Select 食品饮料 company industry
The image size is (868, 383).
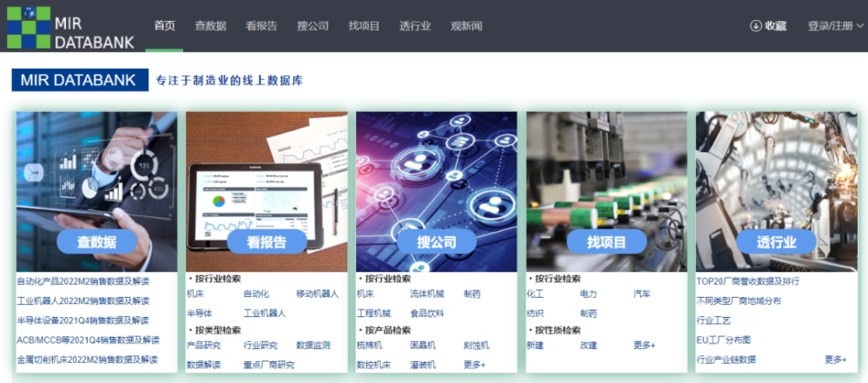tap(427, 314)
